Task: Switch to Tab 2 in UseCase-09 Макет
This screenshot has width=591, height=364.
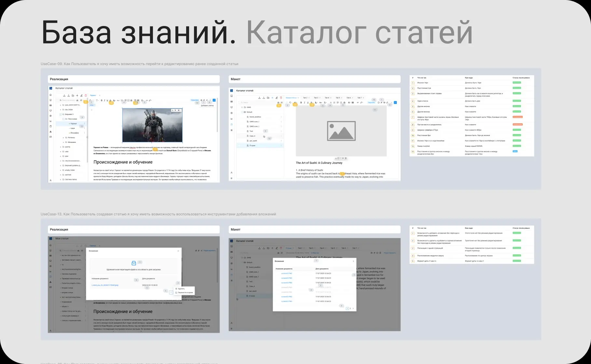Action: click(305, 98)
